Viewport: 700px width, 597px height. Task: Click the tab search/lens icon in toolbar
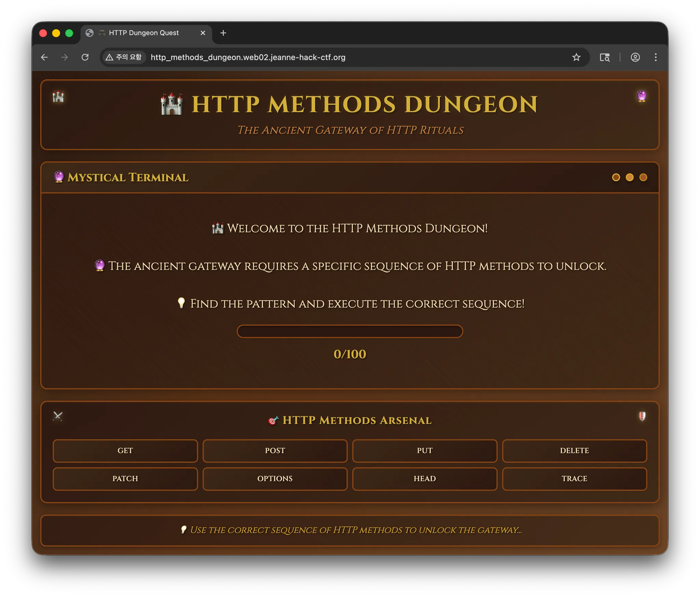click(x=605, y=57)
